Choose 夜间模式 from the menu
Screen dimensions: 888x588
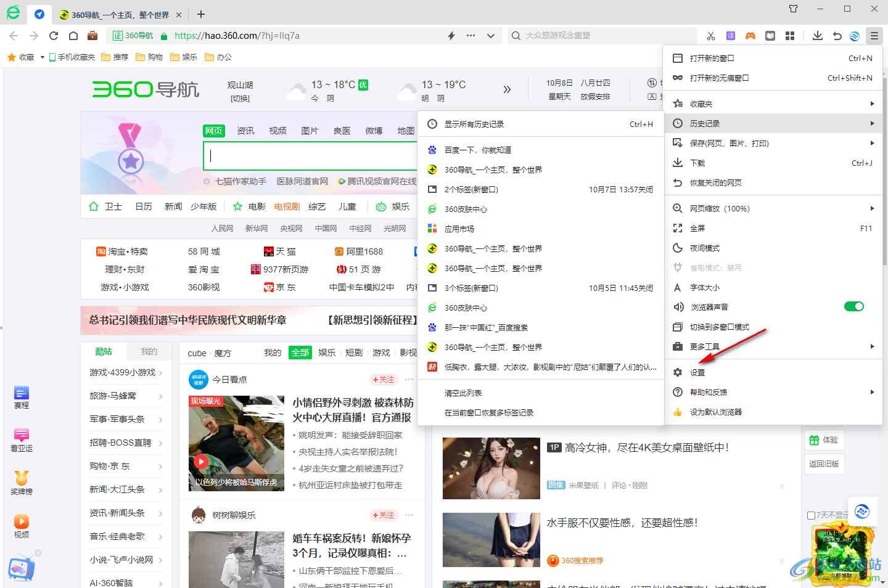pos(773,248)
